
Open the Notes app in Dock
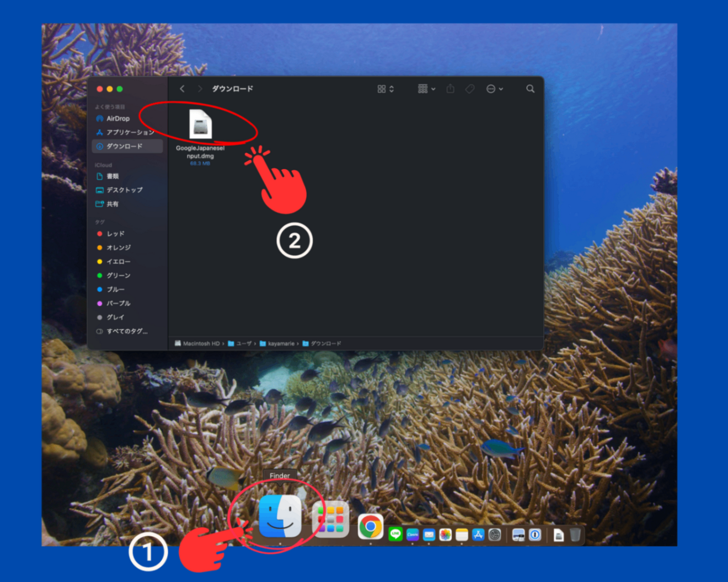click(462, 534)
